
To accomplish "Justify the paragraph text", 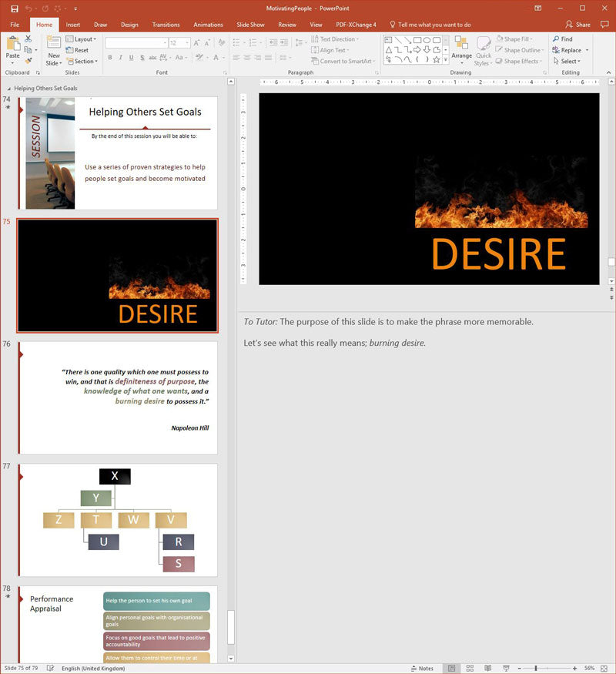I will click(x=269, y=57).
